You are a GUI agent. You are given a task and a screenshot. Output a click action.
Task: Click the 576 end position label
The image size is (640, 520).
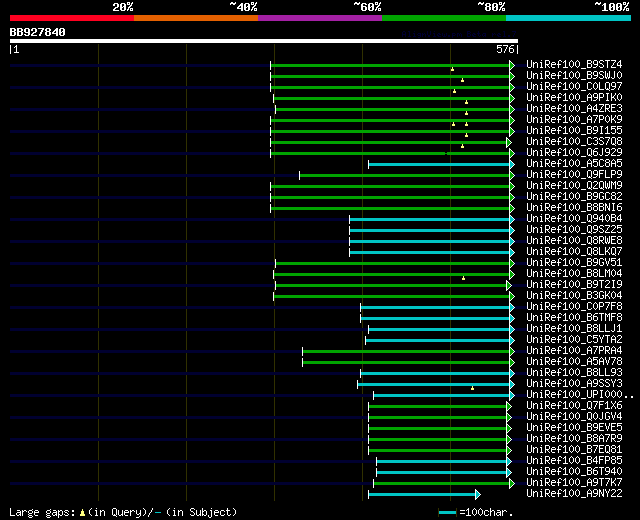505,49
